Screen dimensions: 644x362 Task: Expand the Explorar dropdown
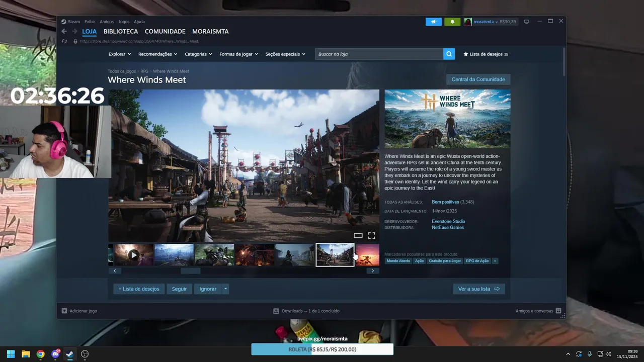point(120,54)
